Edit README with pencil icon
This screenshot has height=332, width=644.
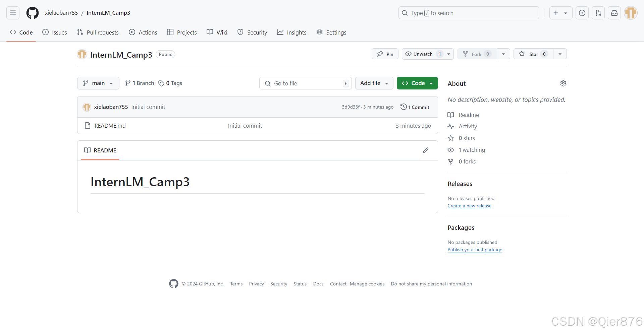click(x=426, y=150)
